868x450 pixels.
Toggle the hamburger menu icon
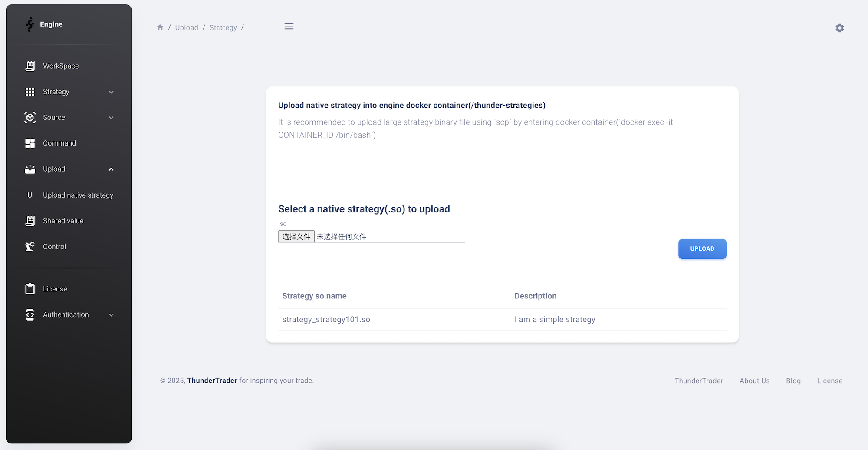(289, 26)
